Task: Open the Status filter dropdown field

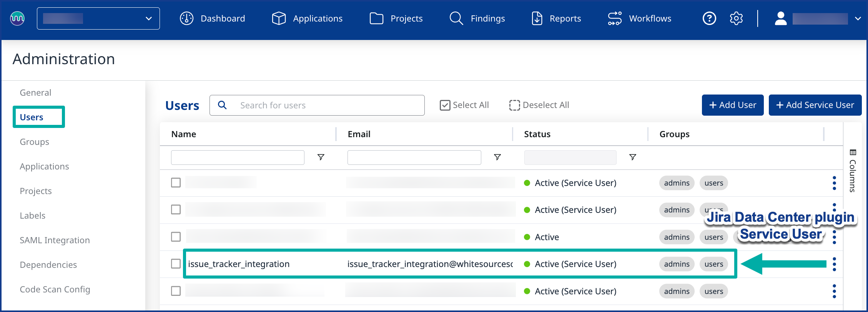Action: [570, 158]
